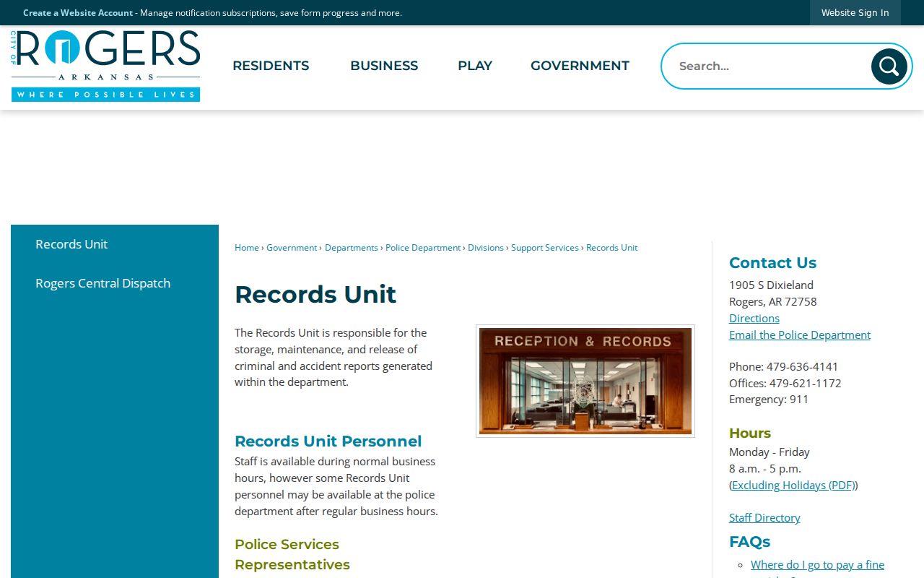Open the Reception & Records photo
The width and height of the screenshot is (924, 578).
[585, 381]
